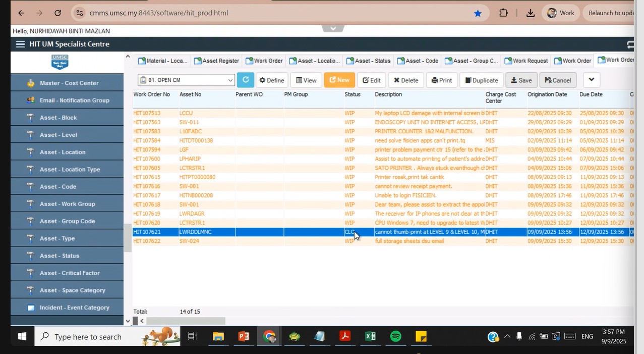Screen dimensions: 644x354
Task: Click the browser reload icon
Action: (58, 13)
